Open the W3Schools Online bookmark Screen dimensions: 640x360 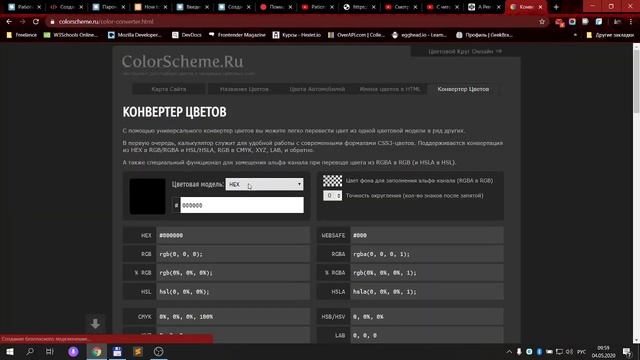[x=71, y=35]
